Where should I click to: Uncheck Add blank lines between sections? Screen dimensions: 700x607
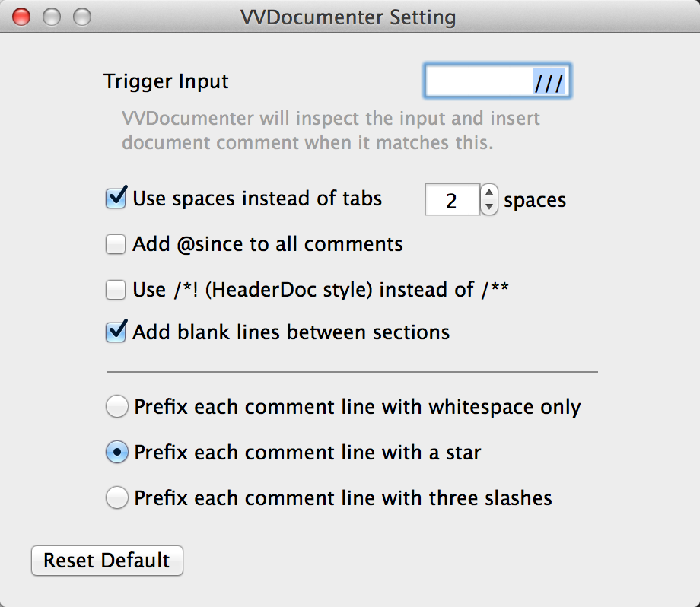[x=116, y=332]
